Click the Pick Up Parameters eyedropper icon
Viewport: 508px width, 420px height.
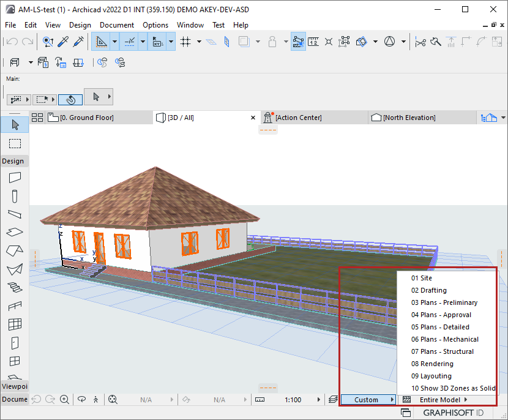[63, 42]
